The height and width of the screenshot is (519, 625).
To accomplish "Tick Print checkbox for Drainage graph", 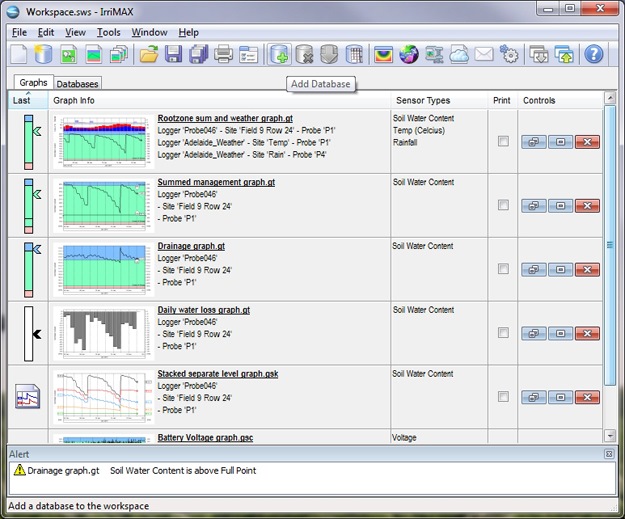I will point(503,269).
